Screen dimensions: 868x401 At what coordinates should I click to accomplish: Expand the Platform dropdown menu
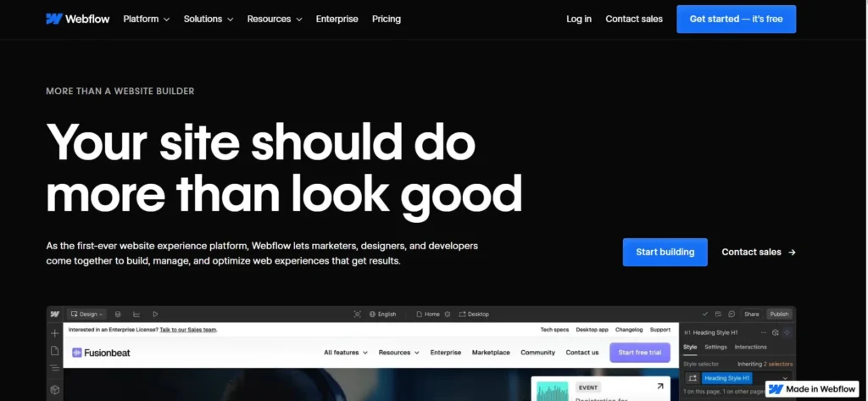point(146,19)
